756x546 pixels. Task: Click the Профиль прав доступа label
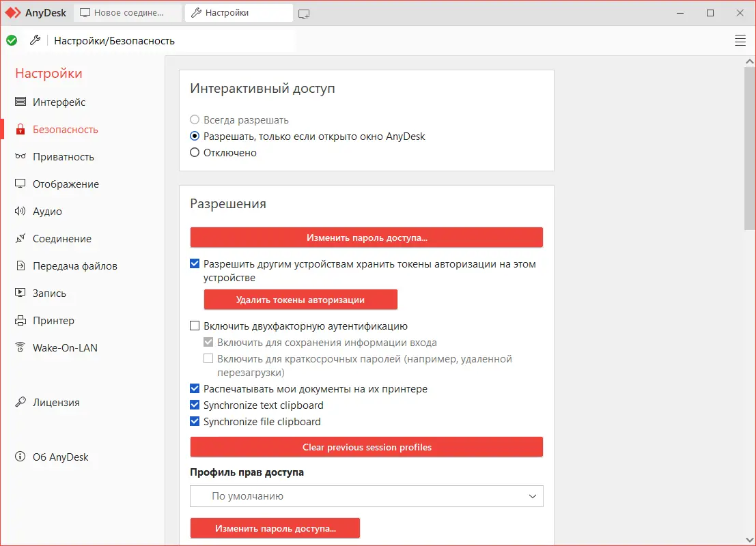coord(247,472)
